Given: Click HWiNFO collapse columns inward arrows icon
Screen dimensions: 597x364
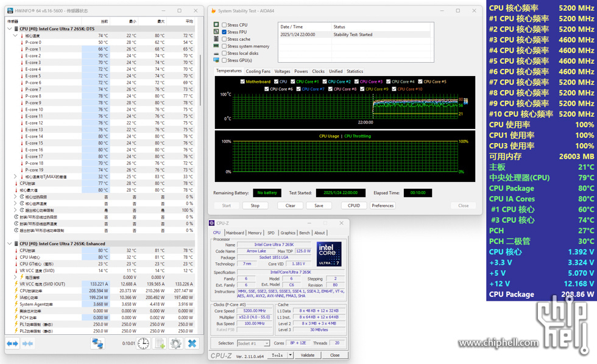Looking at the screenshot, I should coord(27,343).
